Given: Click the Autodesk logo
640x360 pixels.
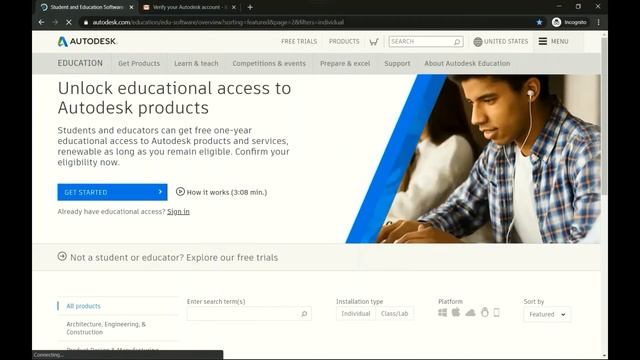Looking at the screenshot, I should pos(87,41).
